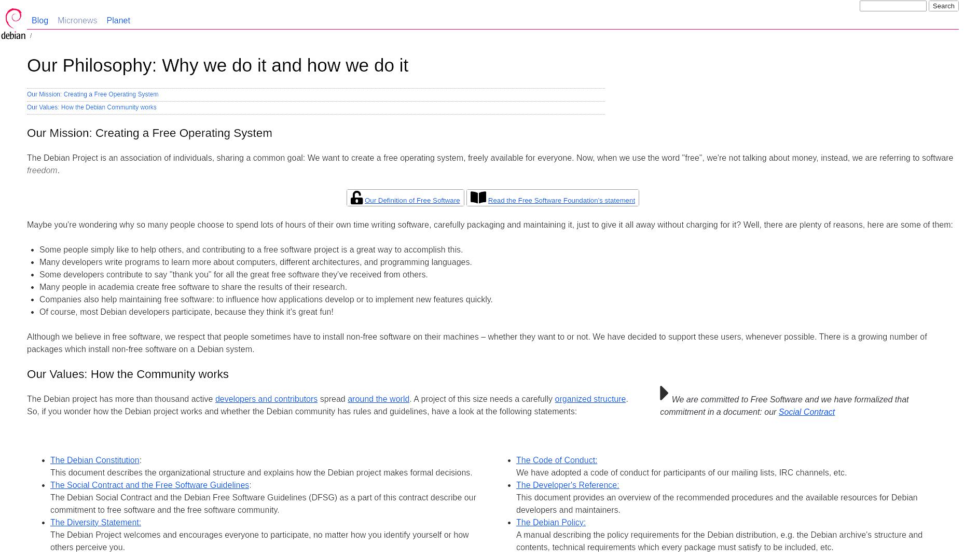Open The Code of Conduct link
Viewport: 964px width, 560px height.
click(x=556, y=460)
